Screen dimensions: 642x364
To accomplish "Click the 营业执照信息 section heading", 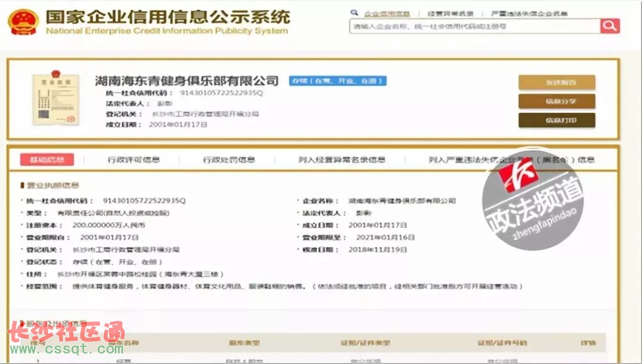I will (x=53, y=185).
